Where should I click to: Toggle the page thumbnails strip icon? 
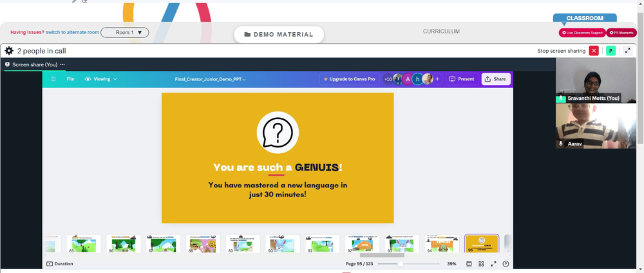coord(469,264)
